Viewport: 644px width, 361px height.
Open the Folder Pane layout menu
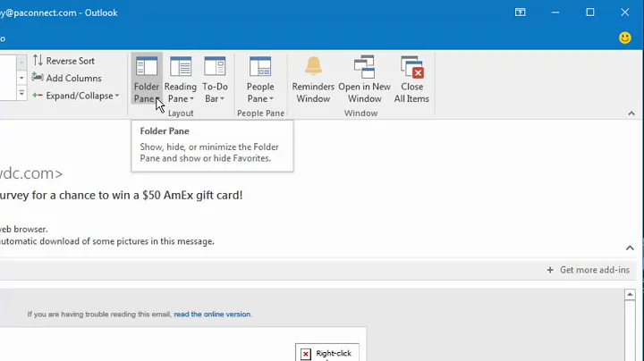pos(146,80)
